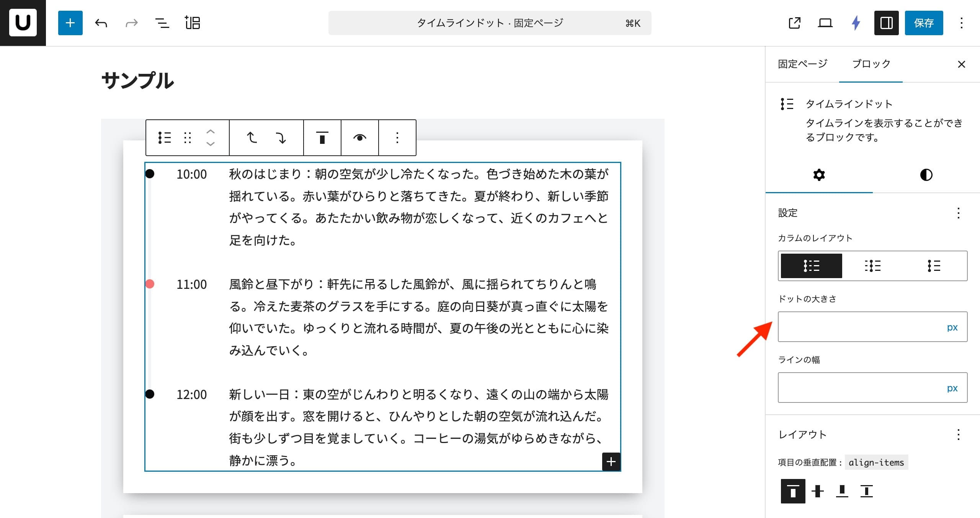Switch to the ブロック tab
980x518 pixels.
tap(871, 64)
